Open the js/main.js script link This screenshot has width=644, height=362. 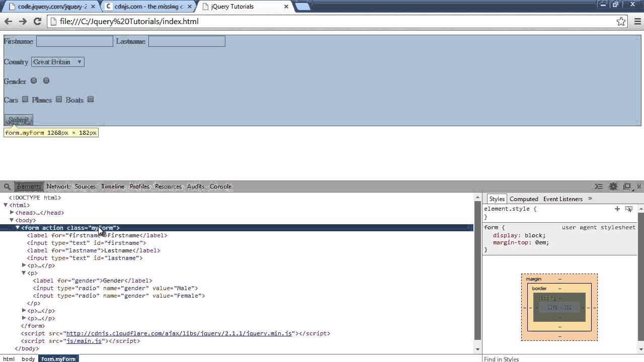(84, 341)
